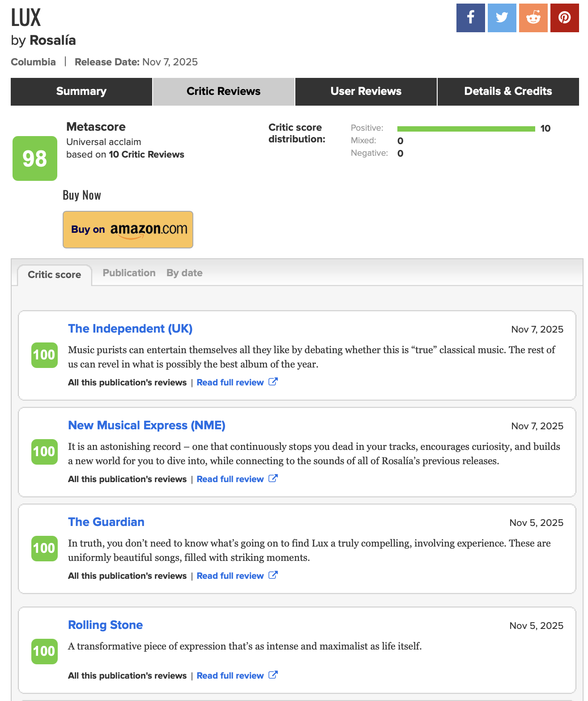Pin the album using Pinterest icon
The width and height of the screenshot is (588, 701).
(564, 18)
